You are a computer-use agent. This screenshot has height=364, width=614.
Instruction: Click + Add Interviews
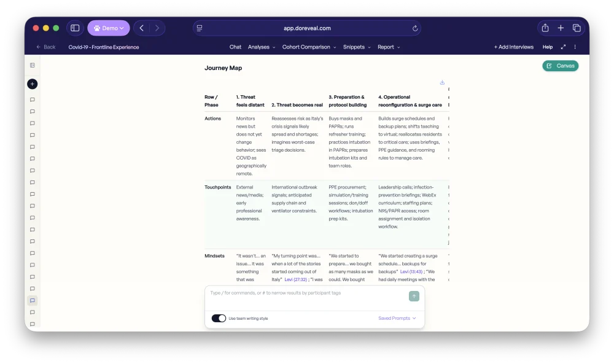point(513,47)
